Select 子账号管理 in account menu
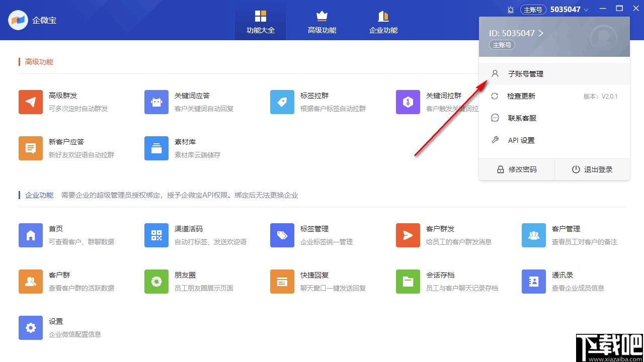This screenshot has height=362, width=644. 554,74
